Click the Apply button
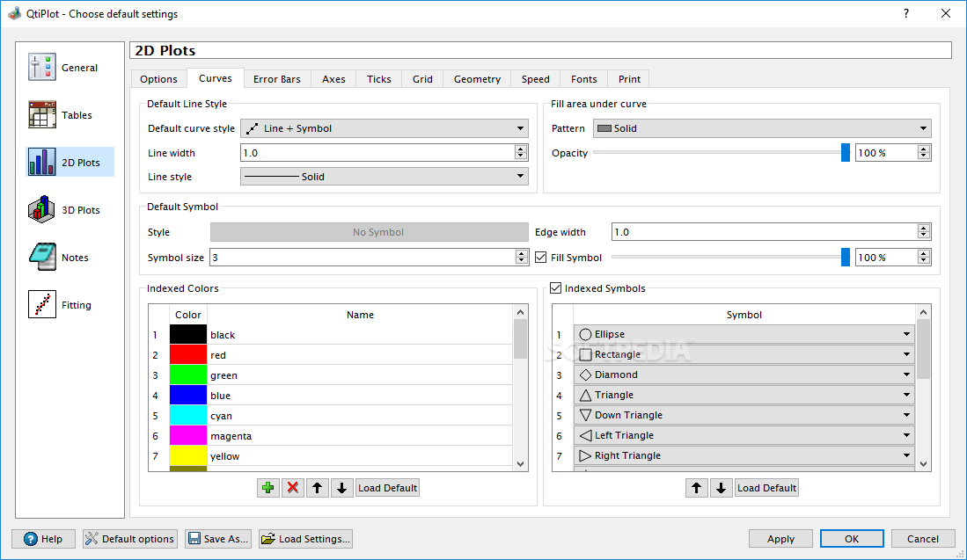 click(x=780, y=538)
